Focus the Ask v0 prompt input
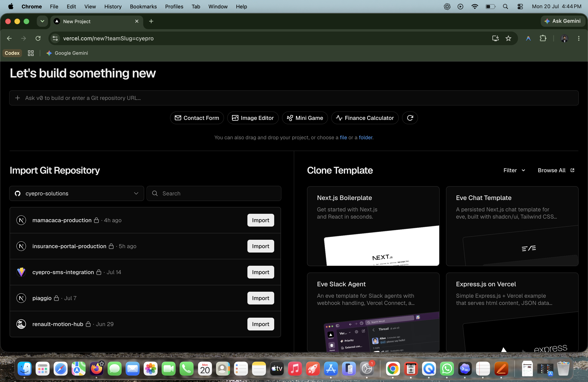Screen dimensions: 588x382 (294, 98)
